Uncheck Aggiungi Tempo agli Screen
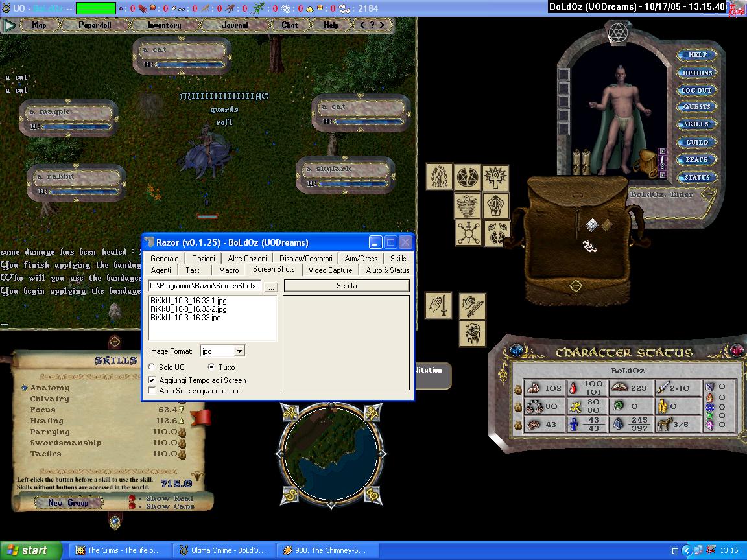The height and width of the screenshot is (560, 747). [152, 380]
